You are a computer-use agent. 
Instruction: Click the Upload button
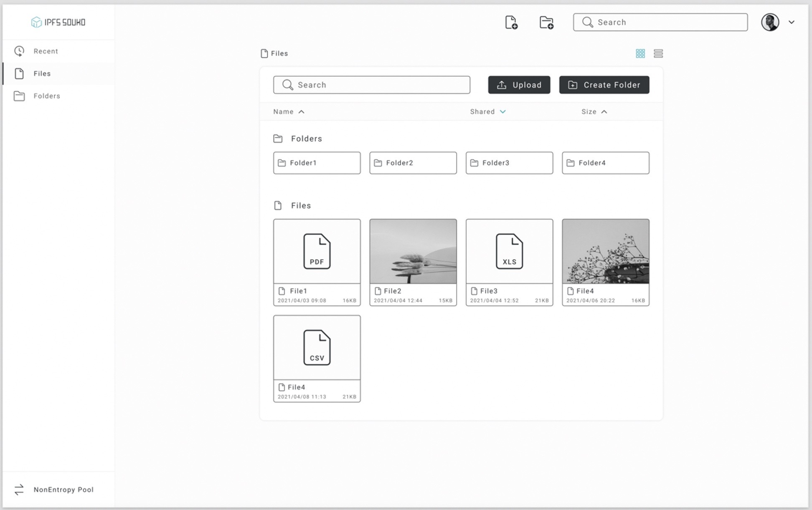519,85
